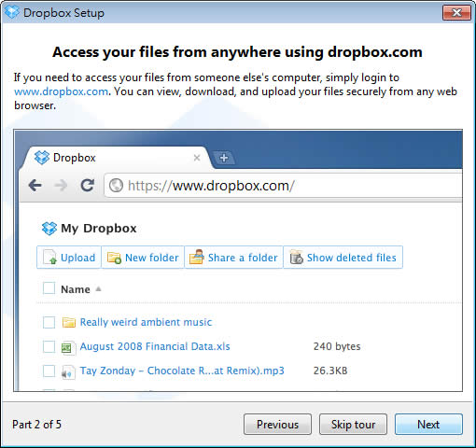
Task: Sort by the Name column arrow
Action: (x=99, y=289)
